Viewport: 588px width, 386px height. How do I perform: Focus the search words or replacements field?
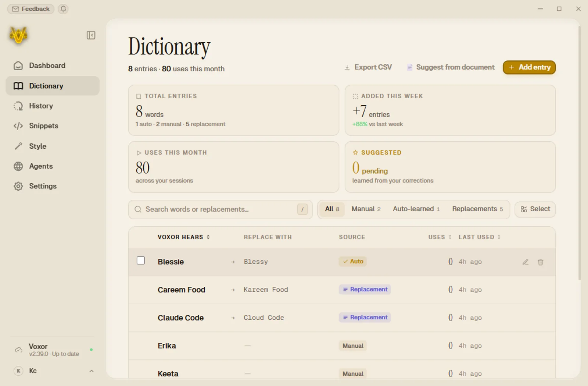[220, 209]
